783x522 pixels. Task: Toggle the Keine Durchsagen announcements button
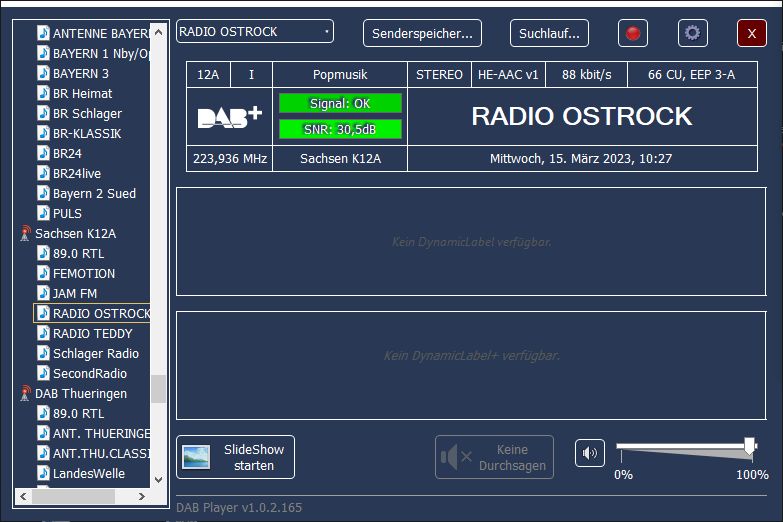point(495,457)
